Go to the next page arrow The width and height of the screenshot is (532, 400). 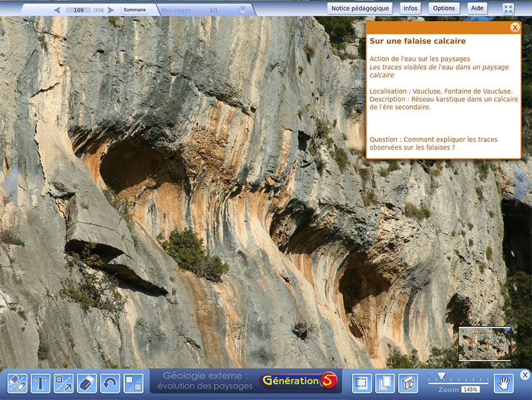pos(111,10)
